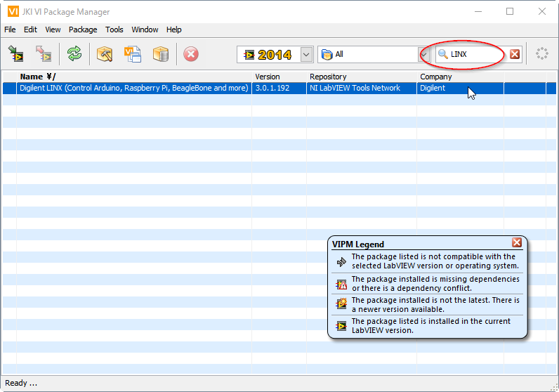Click the missing dependencies legend icon
Image resolution: width=559 pixels, height=392 pixels.
click(341, 284)
